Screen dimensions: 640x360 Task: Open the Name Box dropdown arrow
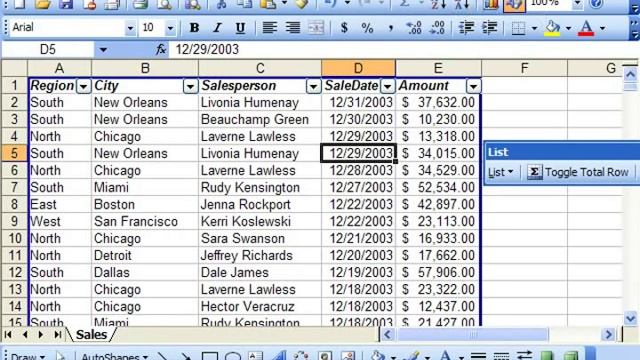point(103,50)
